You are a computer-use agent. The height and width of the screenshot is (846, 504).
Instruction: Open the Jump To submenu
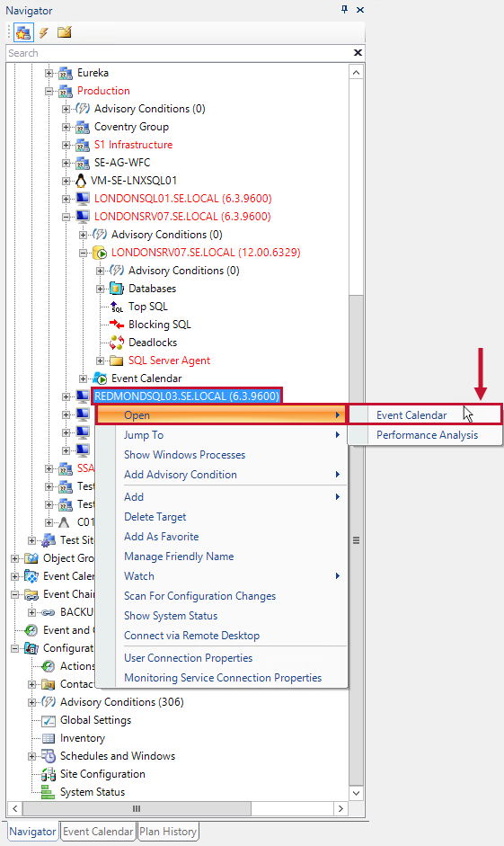(x=221, y=435)
